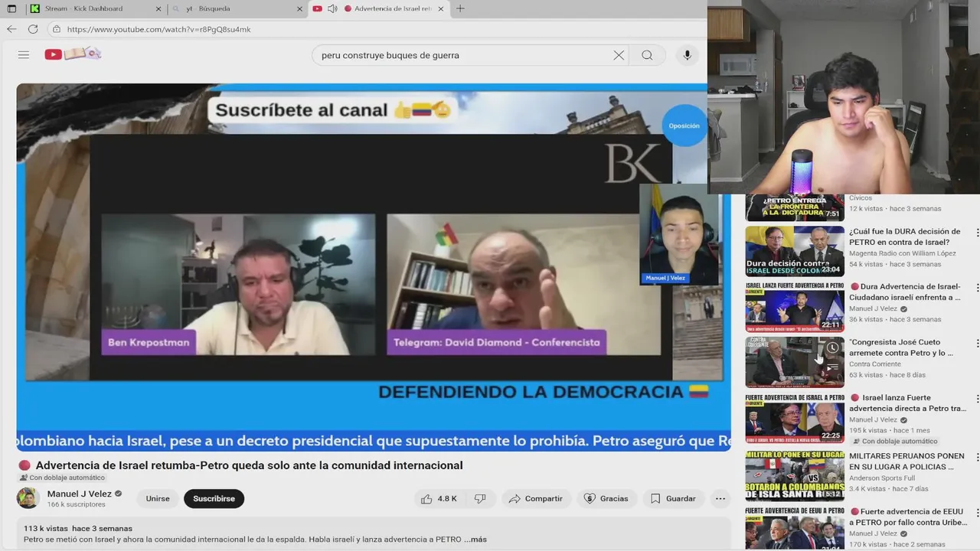Mute the tab via speaker icon
Viewport: 980px width, 551px height.
(x=332, y=8)
